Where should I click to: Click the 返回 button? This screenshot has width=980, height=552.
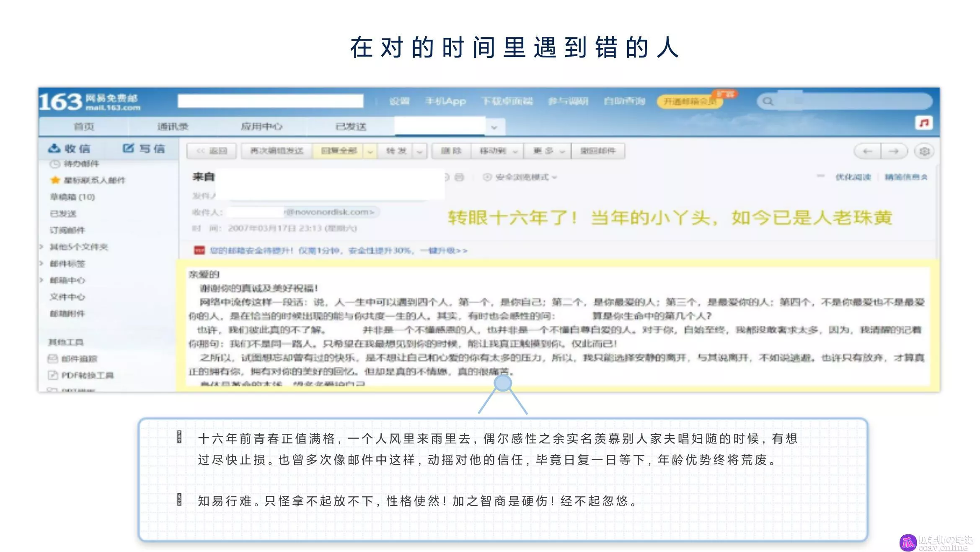(212, 151)
